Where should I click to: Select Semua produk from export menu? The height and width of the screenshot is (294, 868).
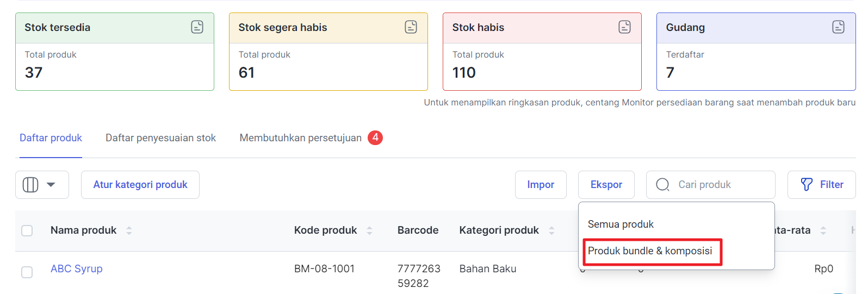point(621,224)
